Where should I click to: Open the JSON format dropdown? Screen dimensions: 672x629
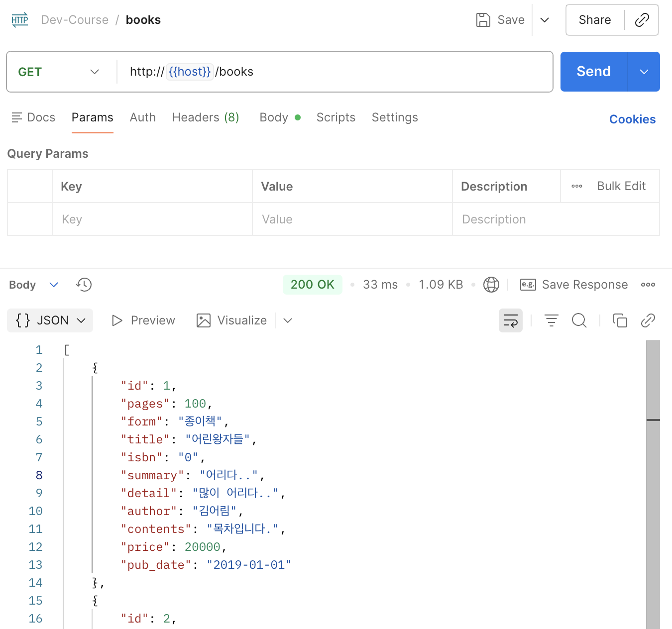click(x=50, y=320)
